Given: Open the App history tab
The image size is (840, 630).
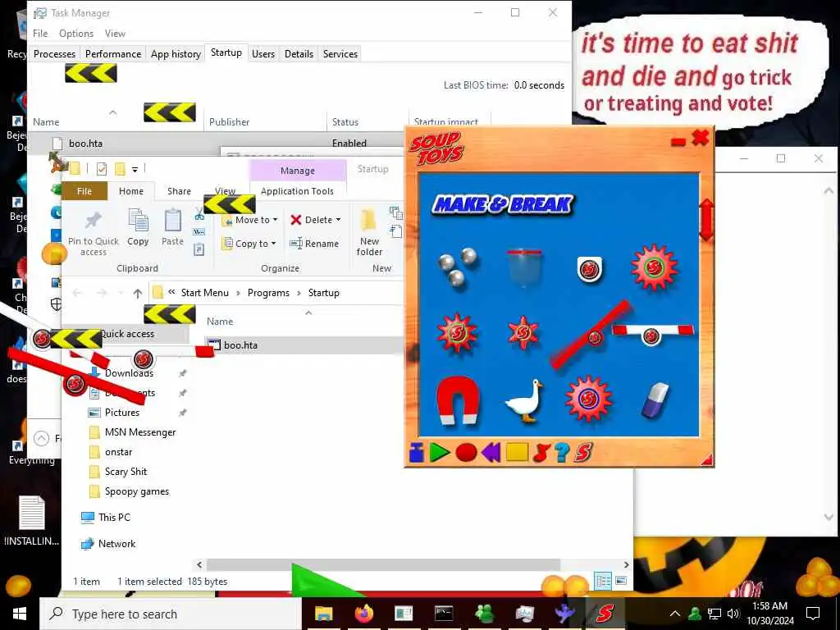Looking at the screenshot, I should 176,53.
